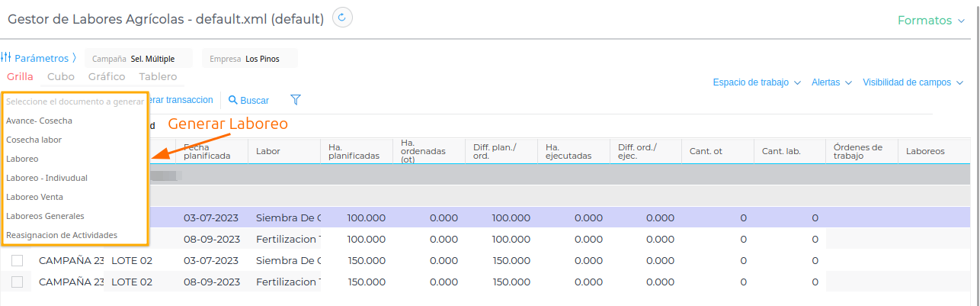Click Diff. ord./ ejec. column header
This screenshot has width=980, height=306.
coord(646,151)
